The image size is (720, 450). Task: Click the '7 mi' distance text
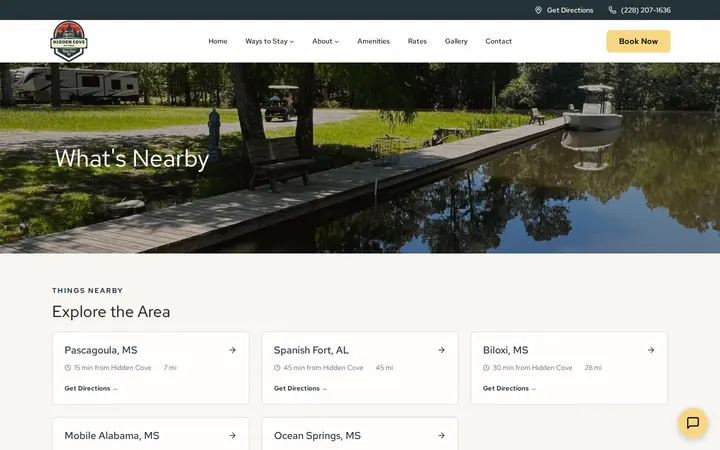coord(170,368)
